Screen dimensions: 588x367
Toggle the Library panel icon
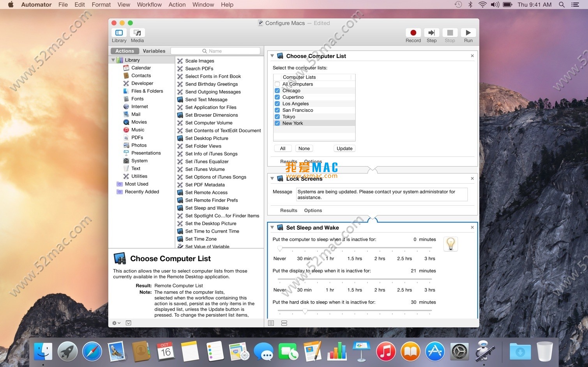119,33
